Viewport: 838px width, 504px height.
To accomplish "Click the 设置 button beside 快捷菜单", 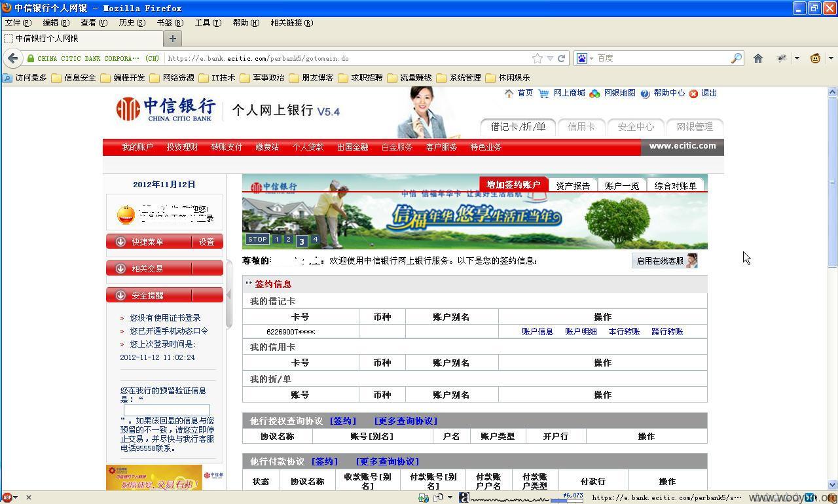I will (x=207, y=242).
